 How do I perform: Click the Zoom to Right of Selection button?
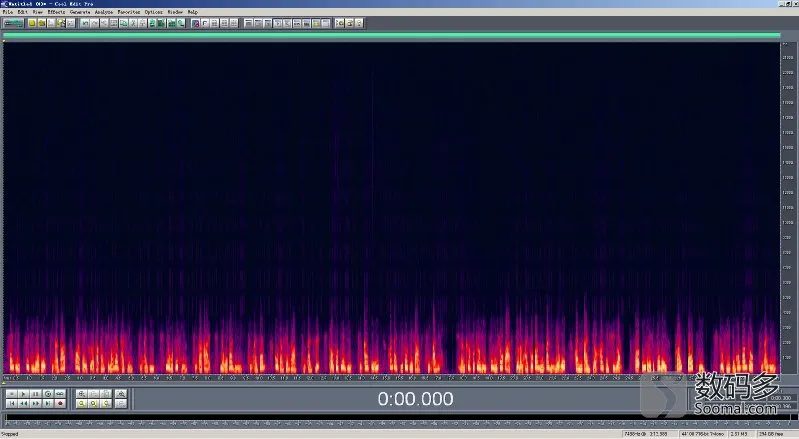[106, 403]
